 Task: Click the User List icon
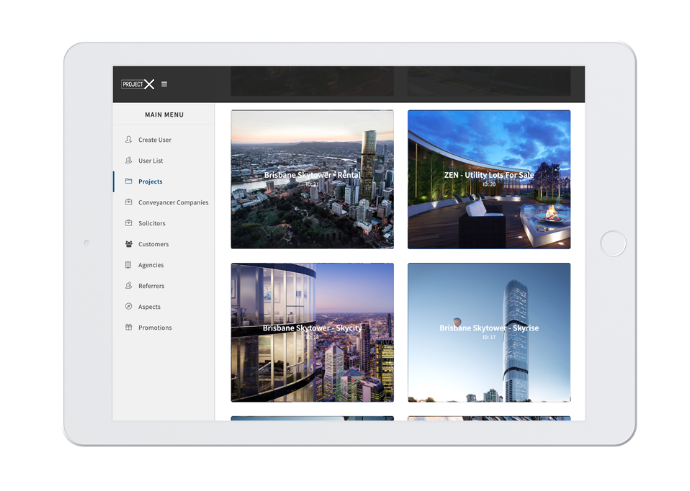pyautogui.click(x=128, y=161)
